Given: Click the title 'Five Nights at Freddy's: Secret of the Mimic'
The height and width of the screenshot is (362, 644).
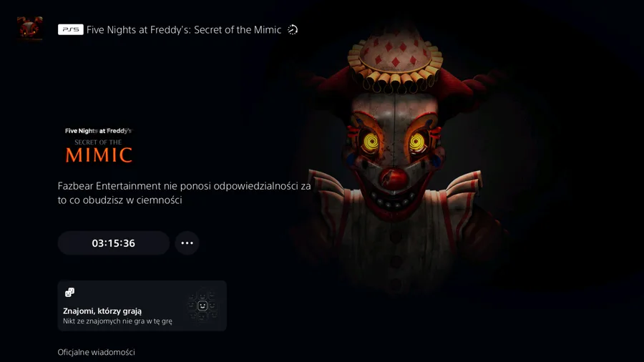Looking at the screenshot, I should pos(184,29).
